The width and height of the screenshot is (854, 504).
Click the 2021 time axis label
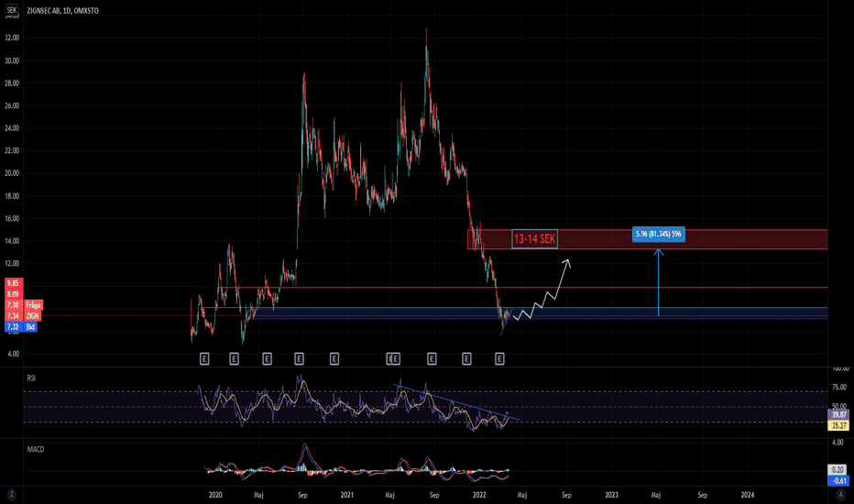[347, 495]
